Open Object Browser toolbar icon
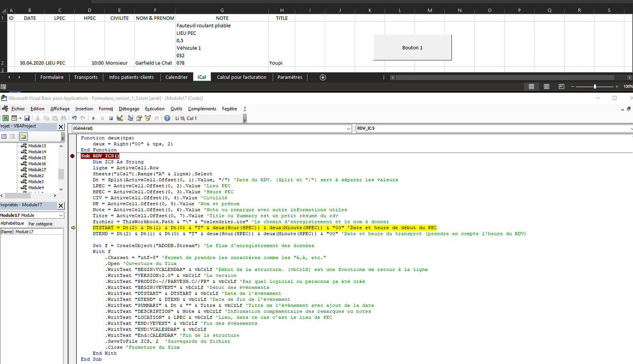633x364 pixels. click(x=148, y=118)
